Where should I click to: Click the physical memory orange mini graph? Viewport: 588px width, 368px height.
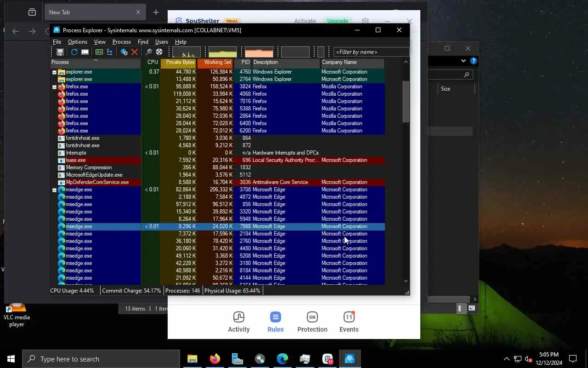259,52
